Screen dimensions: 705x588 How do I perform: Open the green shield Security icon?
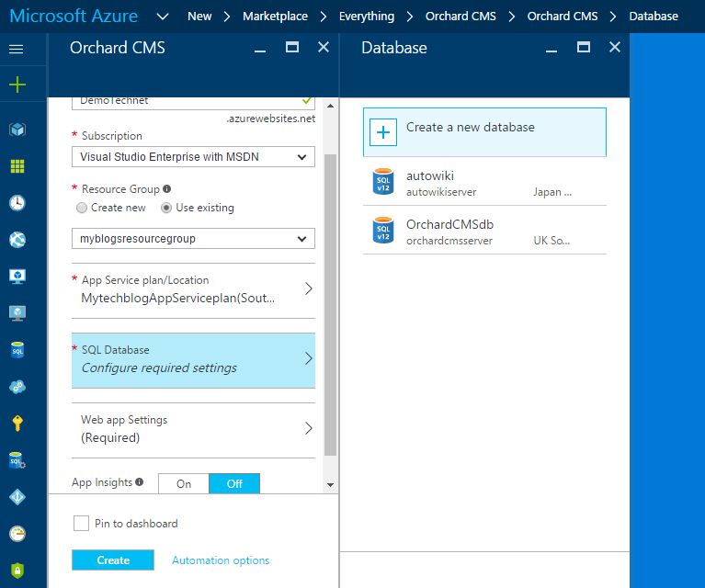click(x=17, y=571)
